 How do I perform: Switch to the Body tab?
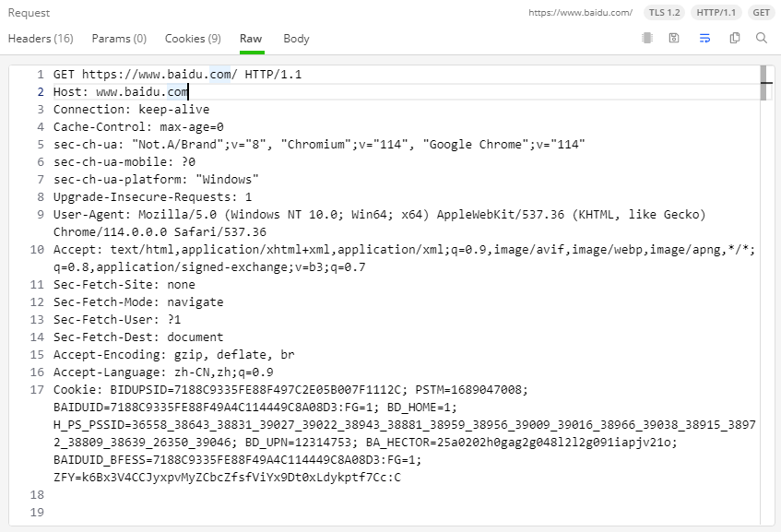[x=296, y=39]
